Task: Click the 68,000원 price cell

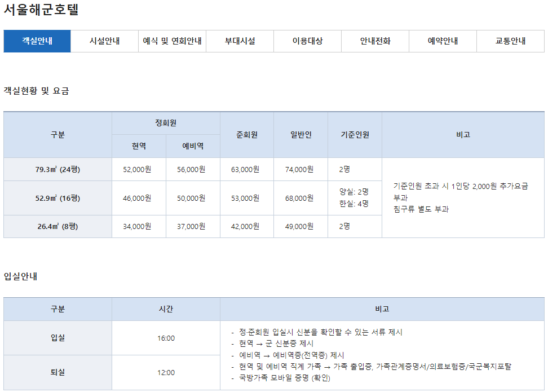Action: (299, 198)
